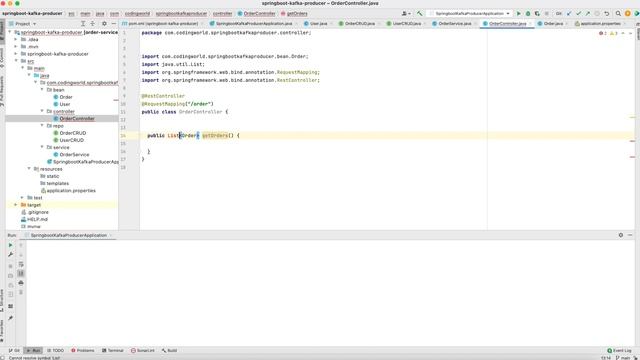Toggle the Commit tool window stripe button
The height and width of the screenshot is (360, 640).
[2, 58]
